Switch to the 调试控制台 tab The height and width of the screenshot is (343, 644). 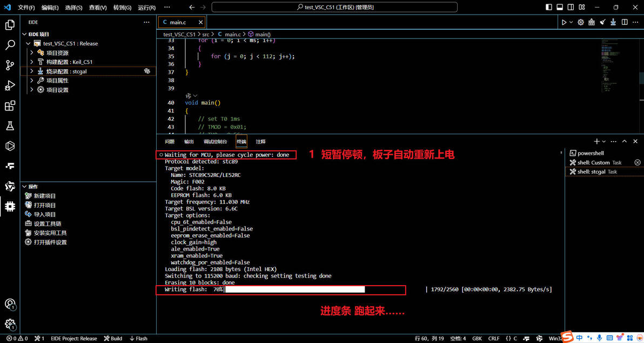pos(215,142)
